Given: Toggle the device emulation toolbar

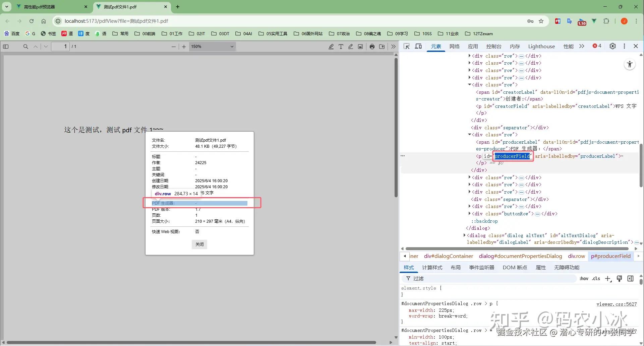Looking at the screenshot, I should (x=418, y=46).
